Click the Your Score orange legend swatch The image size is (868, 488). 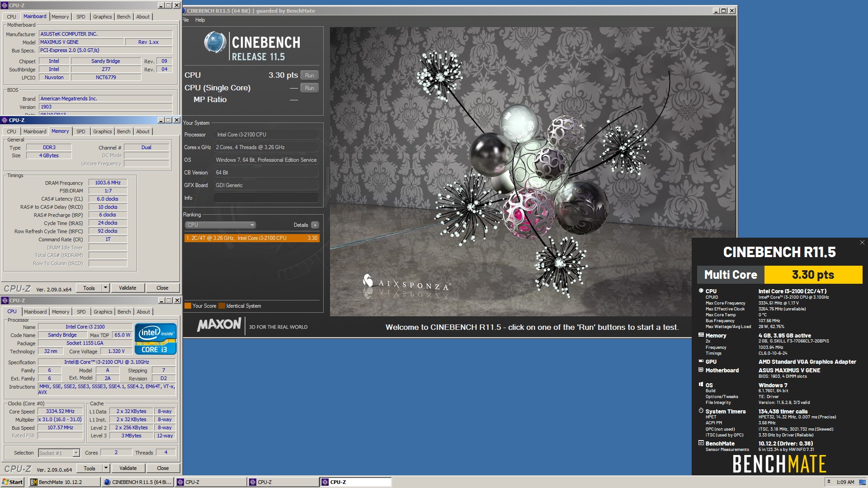[188, 306]
